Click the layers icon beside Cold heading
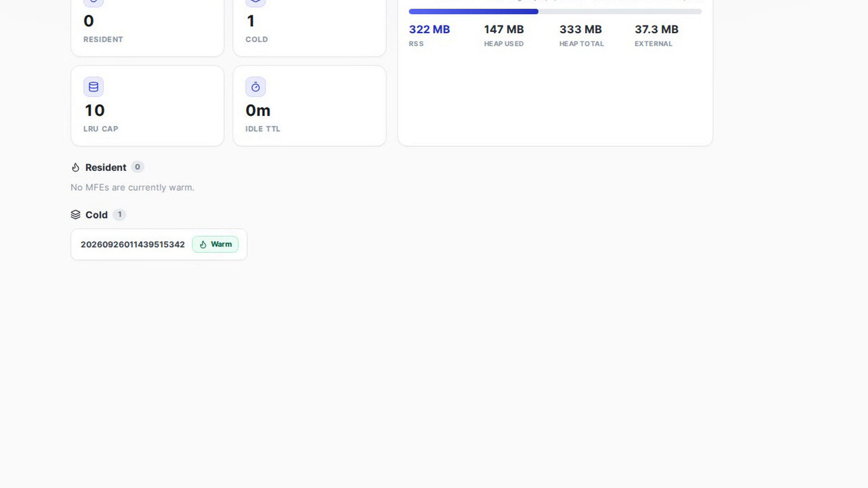The height and width of the screenshot is (488, 868). (75, 215)
